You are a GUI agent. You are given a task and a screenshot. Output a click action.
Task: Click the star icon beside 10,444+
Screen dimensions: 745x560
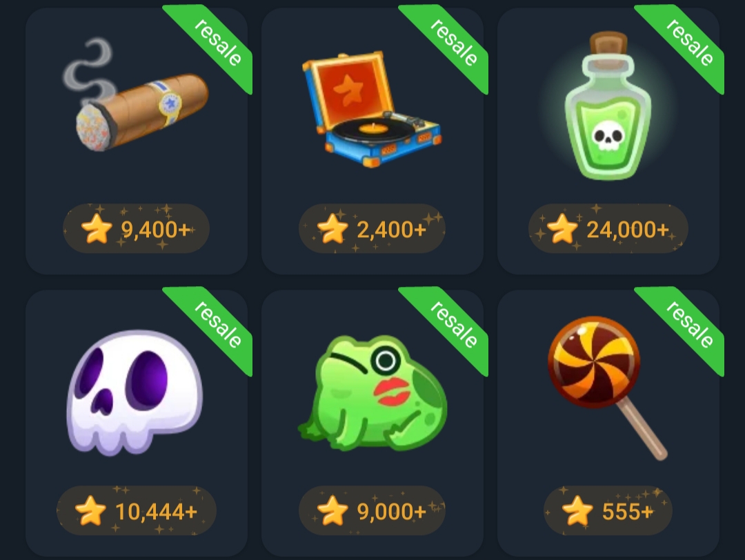[x=90, y=511]
